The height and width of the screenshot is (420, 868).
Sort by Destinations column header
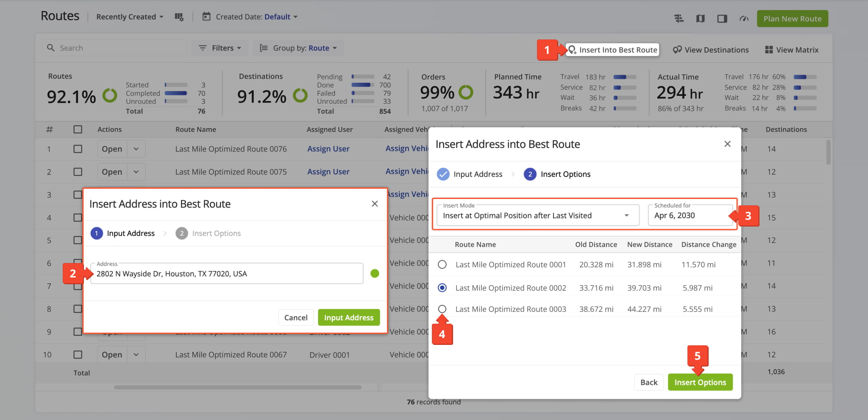[x=786, y=129]
